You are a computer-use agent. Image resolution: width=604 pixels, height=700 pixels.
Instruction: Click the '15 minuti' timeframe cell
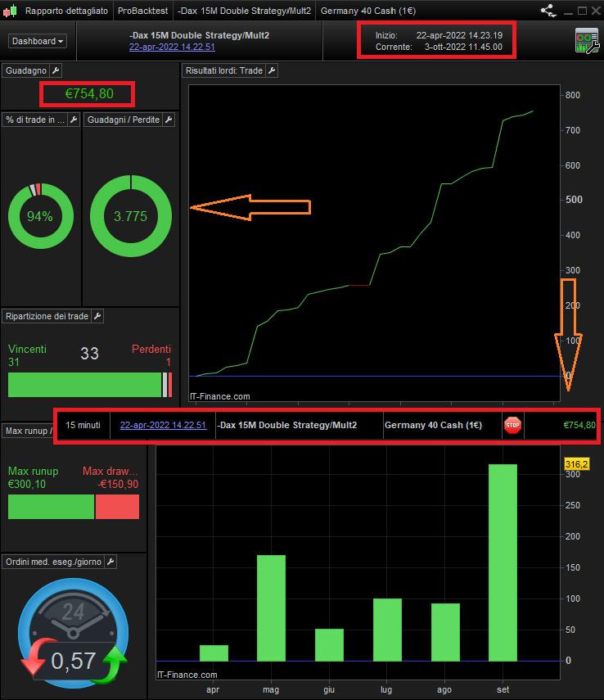coord(83,425)
